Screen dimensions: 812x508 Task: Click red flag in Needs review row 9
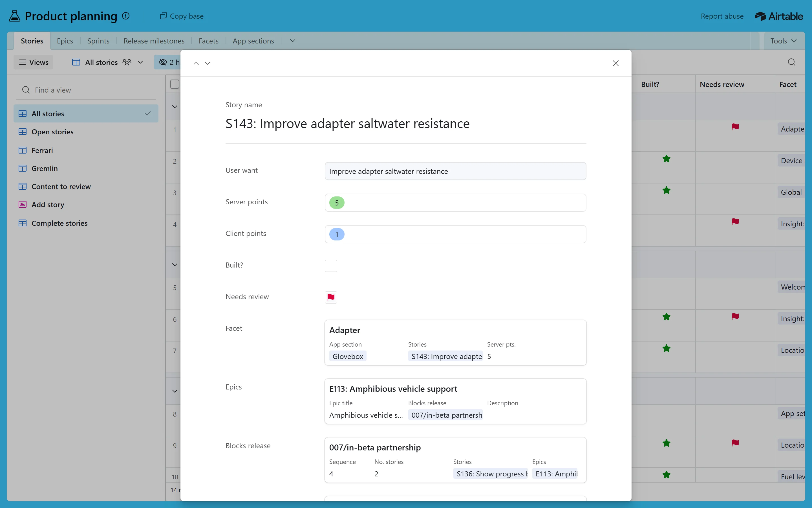tap(735, 443)
